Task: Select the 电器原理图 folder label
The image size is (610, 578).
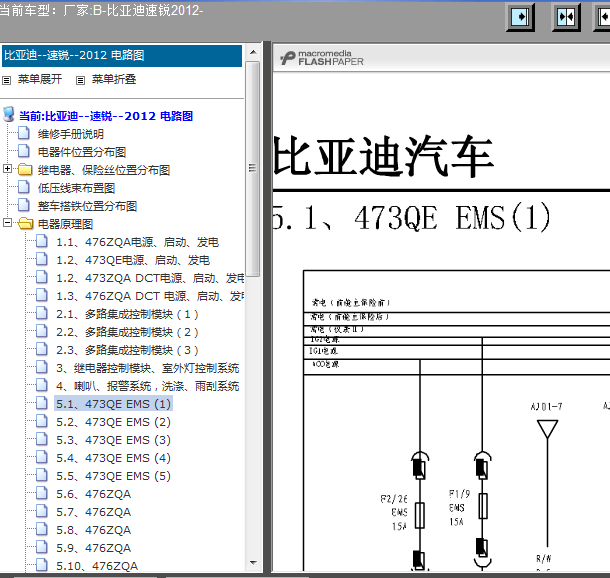Action: [65, 224]
